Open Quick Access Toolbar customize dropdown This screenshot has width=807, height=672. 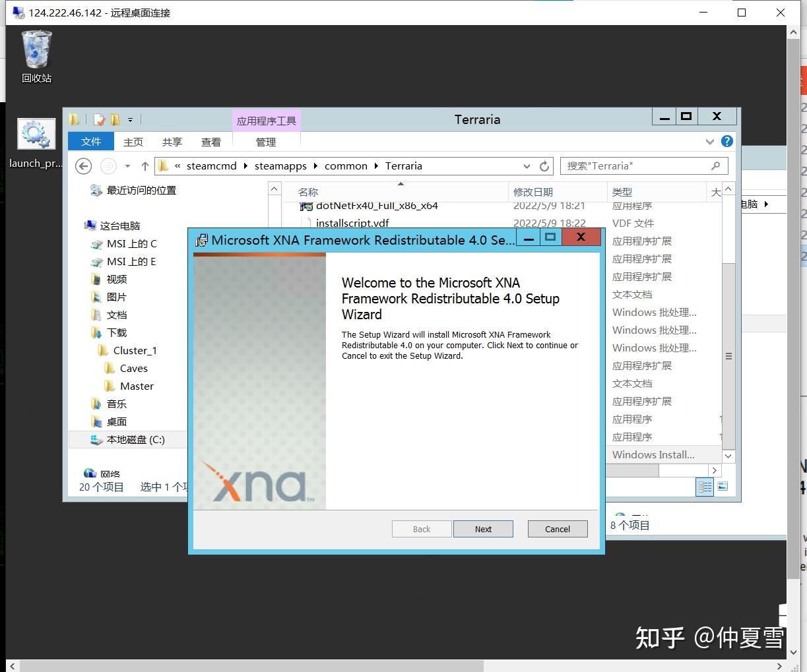[x=130, y=119]
